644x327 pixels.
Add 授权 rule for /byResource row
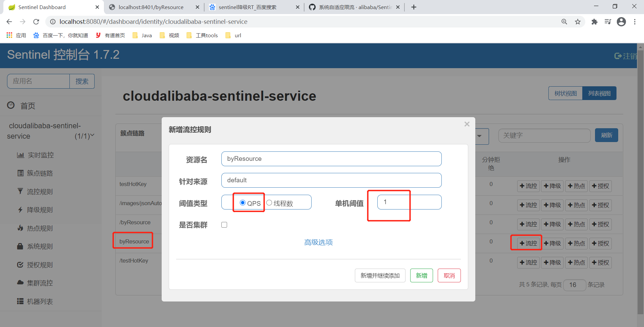pyautogui.click(x=600, y=224)
